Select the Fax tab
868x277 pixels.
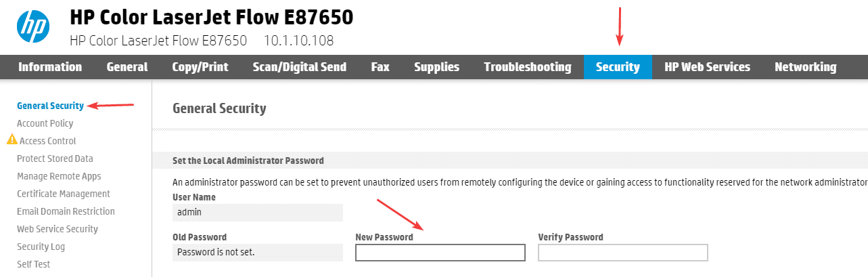380,67
